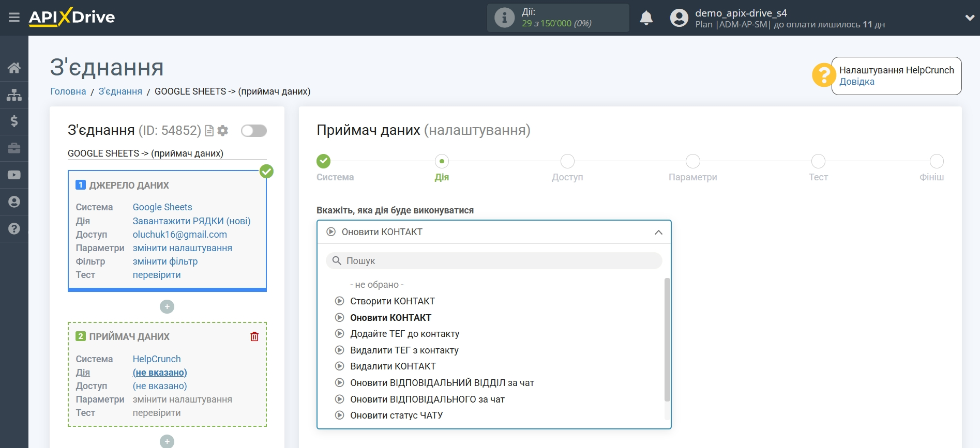Open Завантажити РЯДКИ (нові) action link
980x448 pixels.
click(191, 221)
